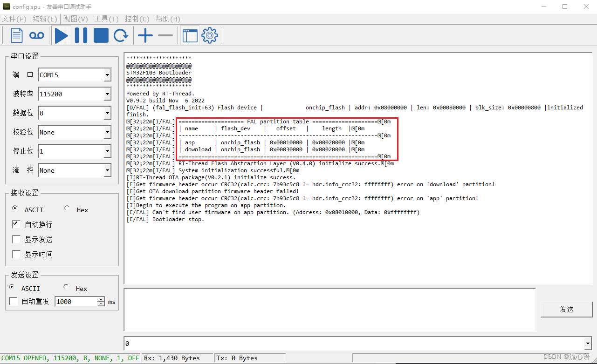This screenshot has height=364, width=597.
Task: Open the 帮助(H) menu
Action: click(x=168, y=19)
